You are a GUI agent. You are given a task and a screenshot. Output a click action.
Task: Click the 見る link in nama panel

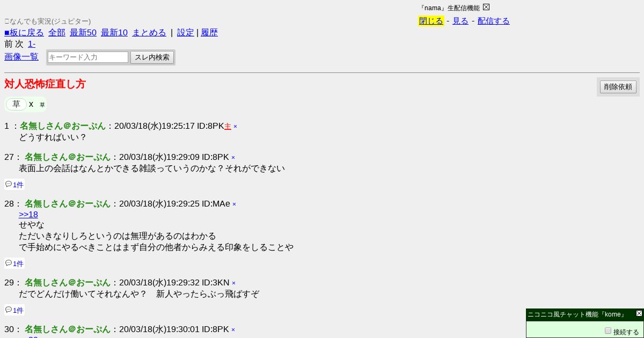coord(460,21)
